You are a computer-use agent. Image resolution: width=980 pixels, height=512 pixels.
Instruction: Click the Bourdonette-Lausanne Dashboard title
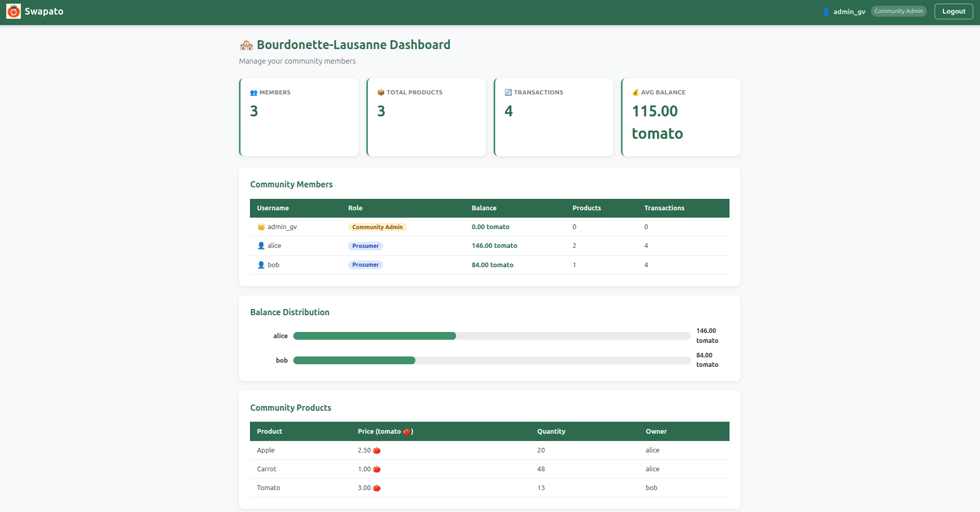[353, 45]
